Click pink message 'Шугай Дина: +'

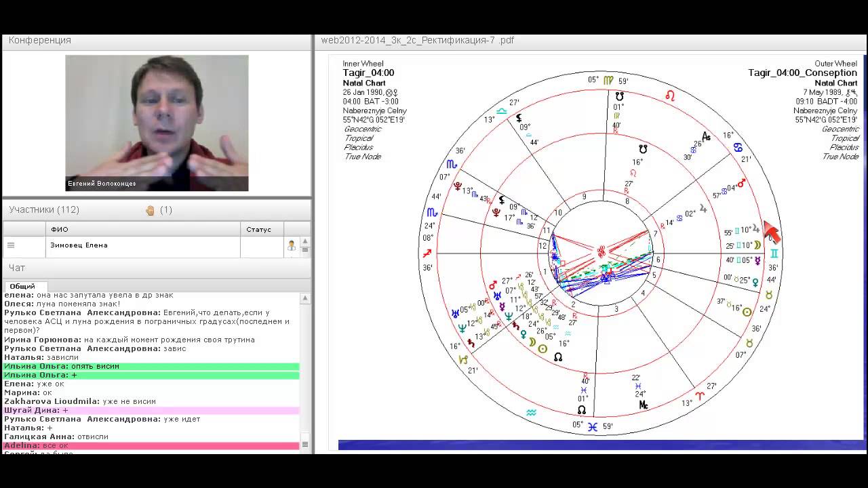point(151,410)
